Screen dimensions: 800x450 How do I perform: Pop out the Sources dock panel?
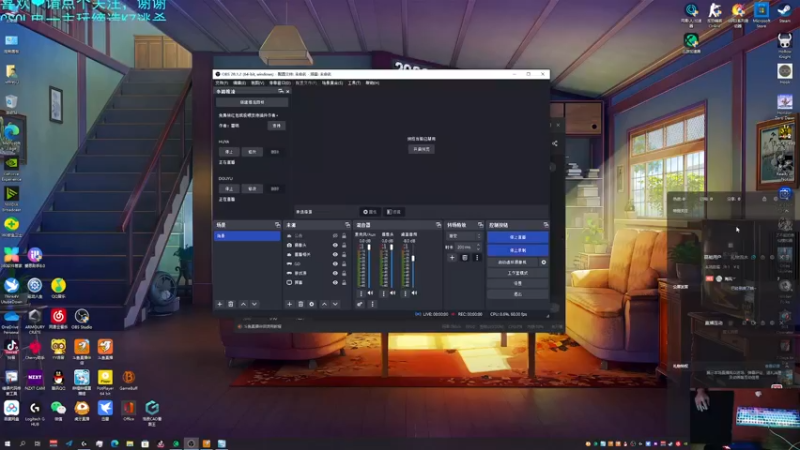click(347, 225)
